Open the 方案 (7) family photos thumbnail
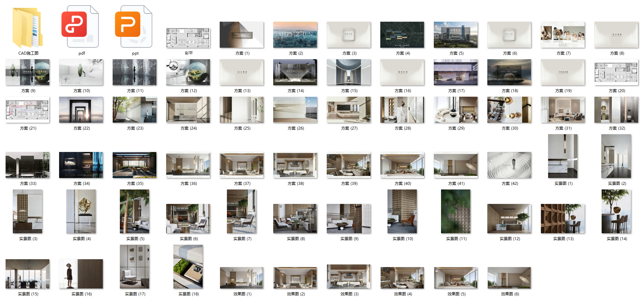Image resolution: width=644 pixels, height=300 pixels. 563,35
